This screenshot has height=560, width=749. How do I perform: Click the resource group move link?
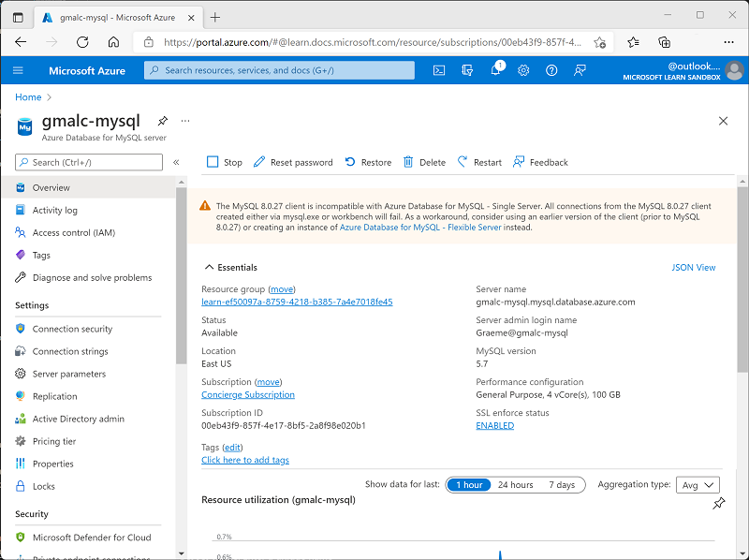click(282, 289)
